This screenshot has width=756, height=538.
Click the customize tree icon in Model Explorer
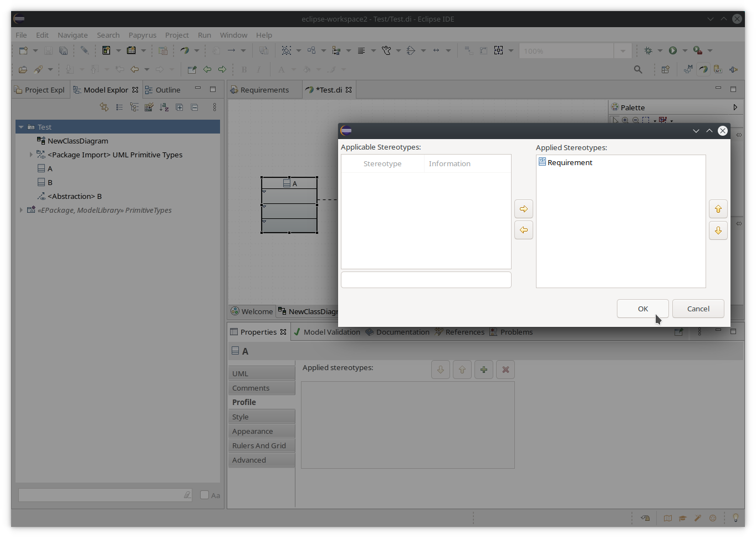149,107
